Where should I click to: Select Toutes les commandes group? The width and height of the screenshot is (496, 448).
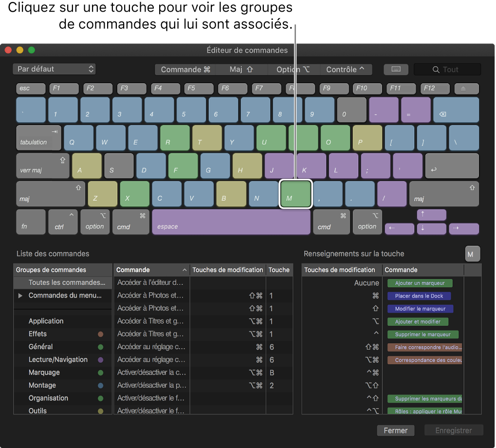point(63,282)
